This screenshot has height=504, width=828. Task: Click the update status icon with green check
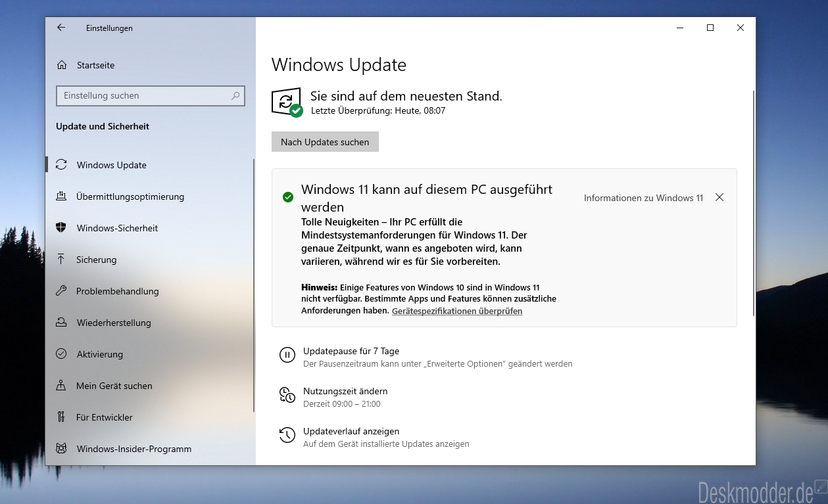287,103
